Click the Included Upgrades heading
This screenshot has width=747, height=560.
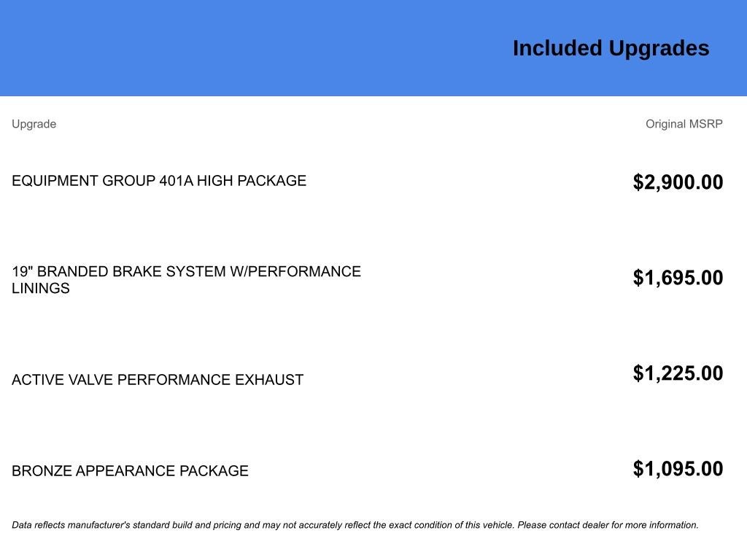pos(611,48)
